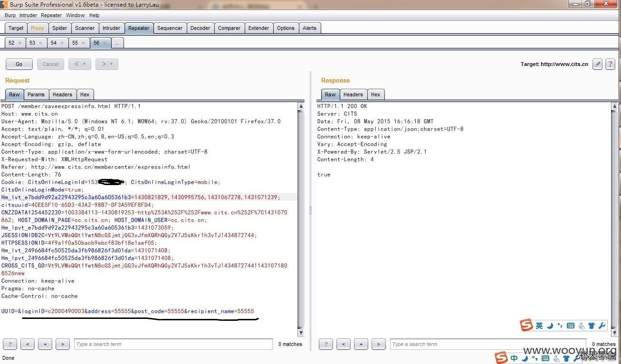Close Repeater tab 54
621x364 pixels.
tap(62, 43)
